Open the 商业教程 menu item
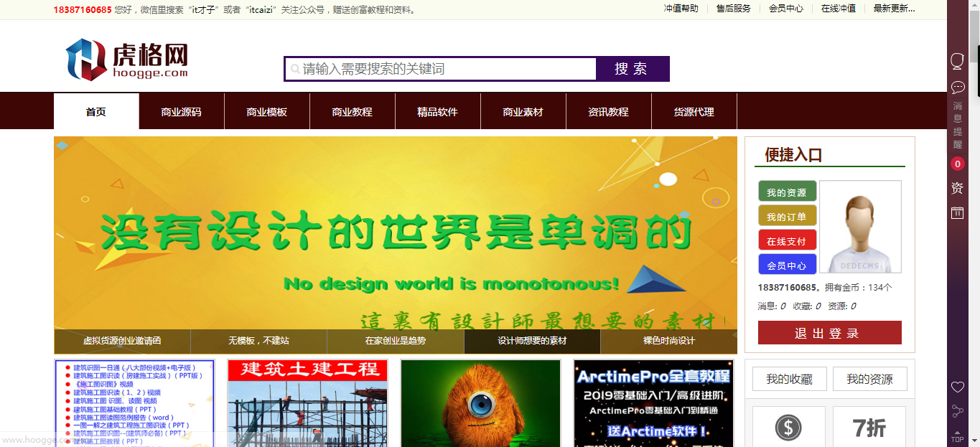The height and width of the screenshot is (447, 980). (353, 111)
